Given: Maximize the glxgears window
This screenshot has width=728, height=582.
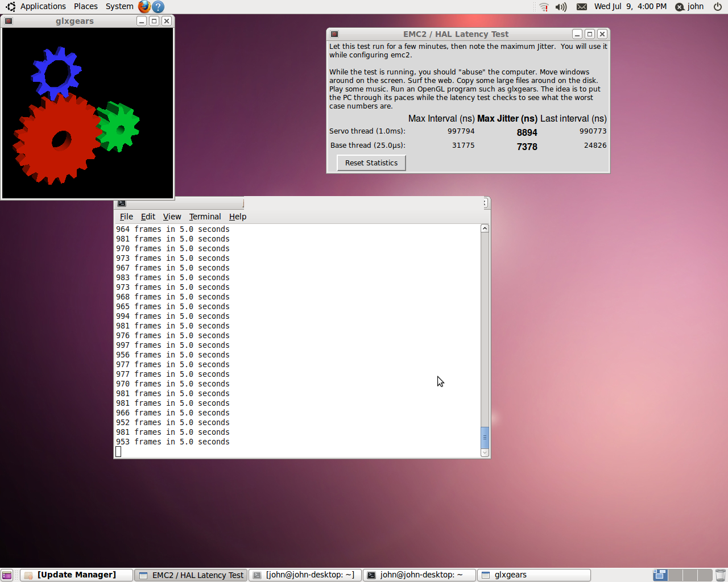Looking at the screenshot, I should [x=154, y=21].
